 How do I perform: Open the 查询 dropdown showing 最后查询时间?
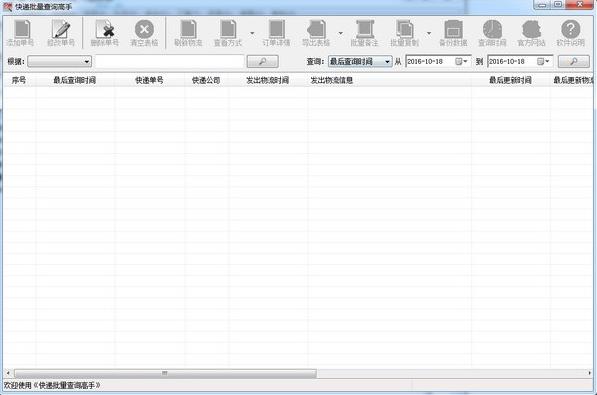tap(360, 61)
